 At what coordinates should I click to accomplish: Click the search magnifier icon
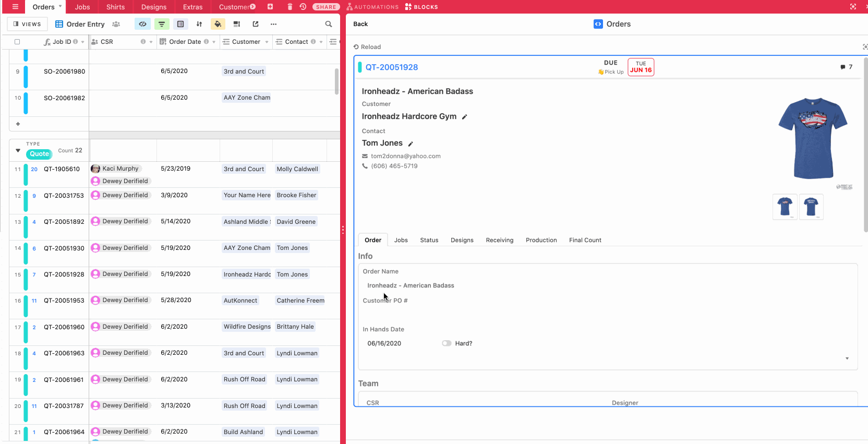pyautogui.click(x=329, y=24)
